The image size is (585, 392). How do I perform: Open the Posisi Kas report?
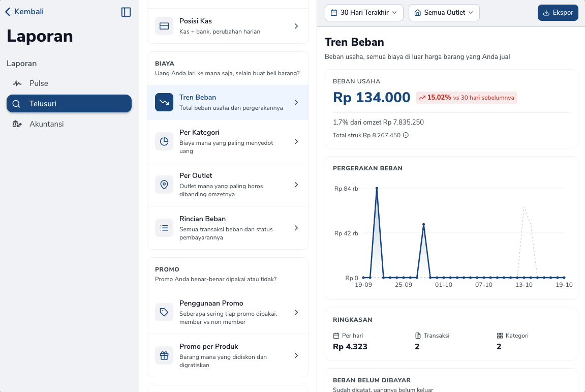coord(228,26)
